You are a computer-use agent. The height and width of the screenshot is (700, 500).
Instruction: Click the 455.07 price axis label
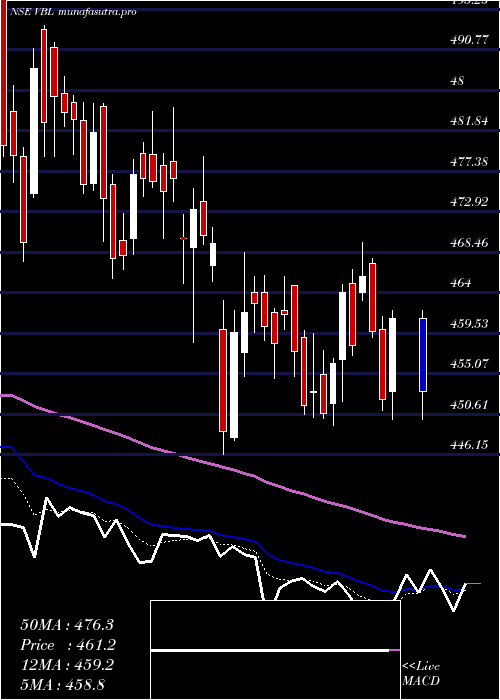469,364
